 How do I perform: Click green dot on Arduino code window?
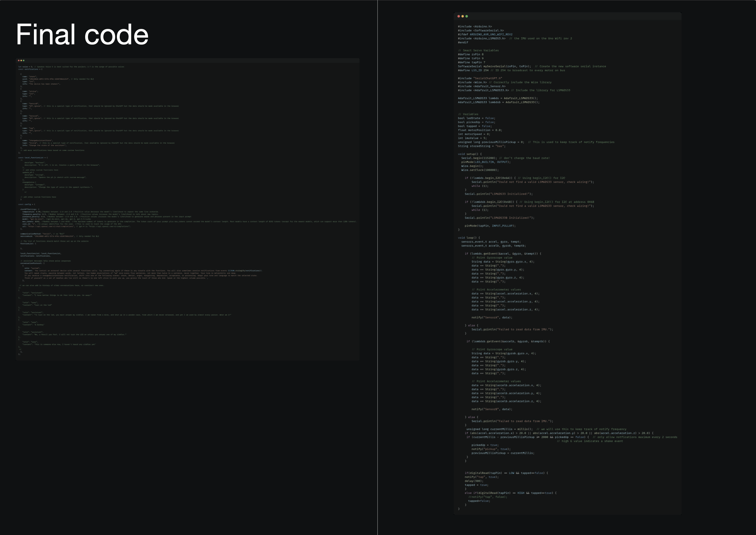467,16
